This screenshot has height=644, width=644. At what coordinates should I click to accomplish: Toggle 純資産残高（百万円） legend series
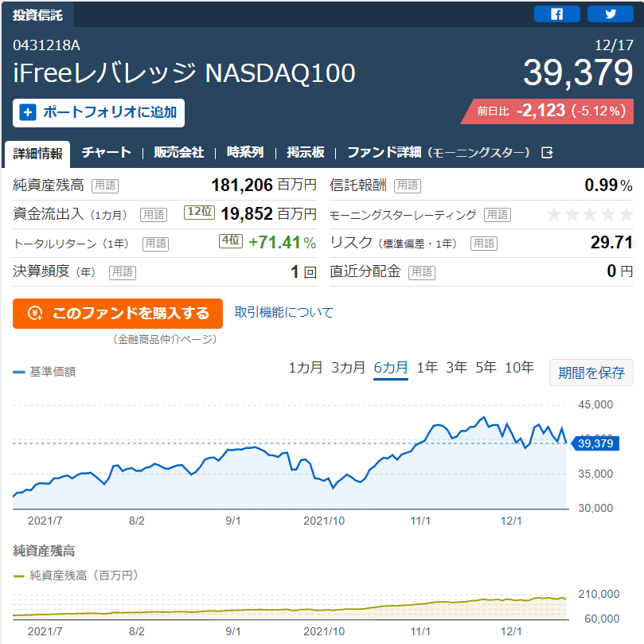76,576
